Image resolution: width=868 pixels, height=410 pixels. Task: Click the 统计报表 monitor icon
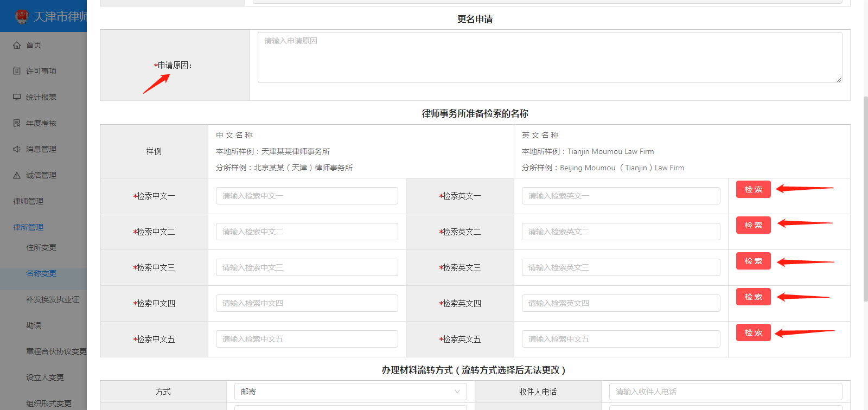pos(17,97)
